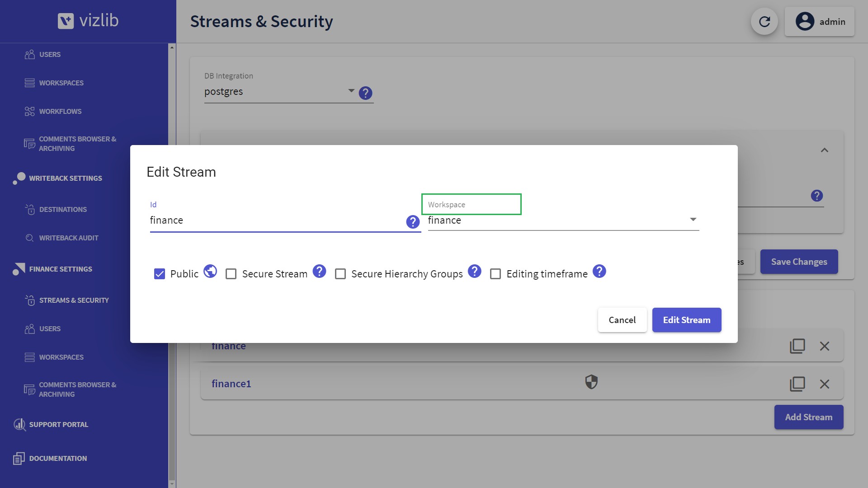Click the refresh icon in header
The height and width of the screenshot is (488, 868).
click(x=764, y=22)
